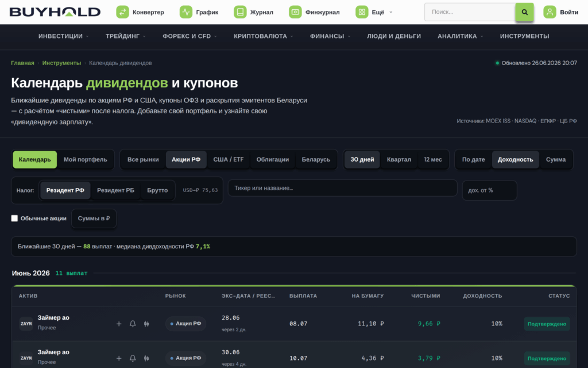Sort by Сумма

(x=556, y=160)
